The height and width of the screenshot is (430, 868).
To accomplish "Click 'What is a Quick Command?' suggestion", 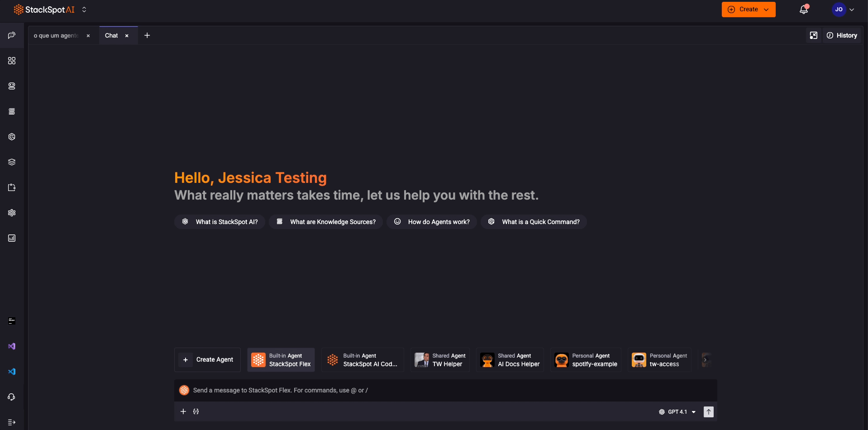I will point(534,222).
